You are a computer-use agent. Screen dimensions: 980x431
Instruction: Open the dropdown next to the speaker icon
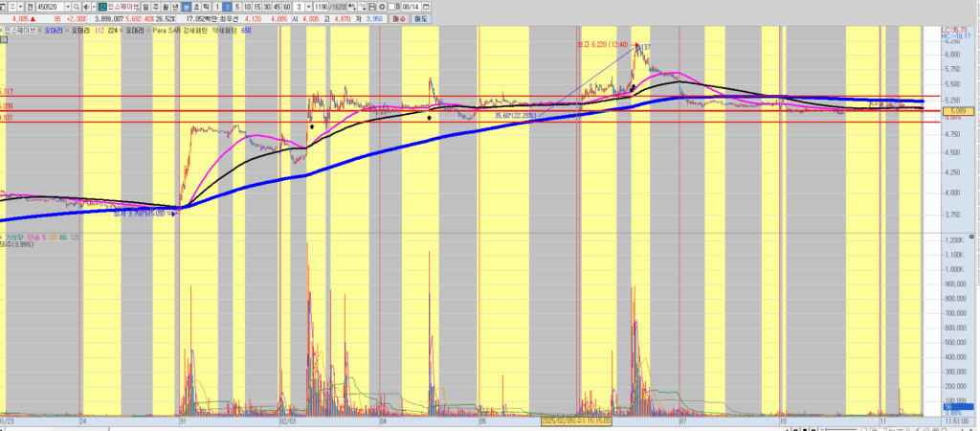(93, 7)
